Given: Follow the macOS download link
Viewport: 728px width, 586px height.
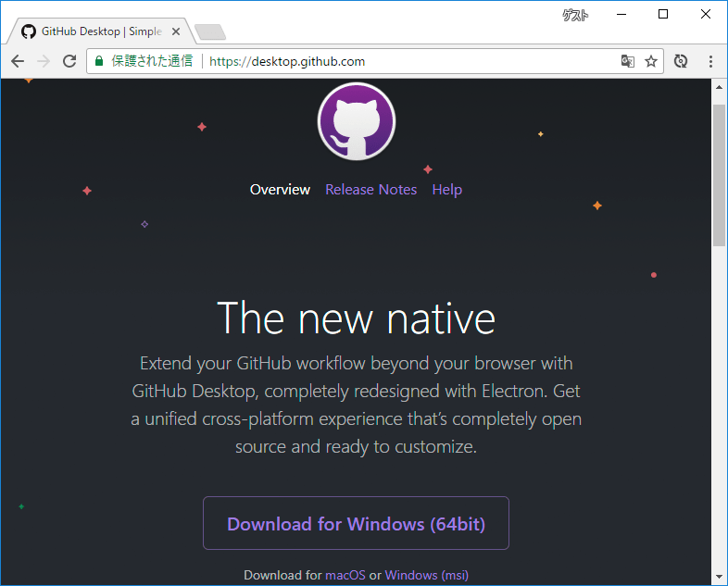Looking at the screenshot, I should tap(345, 575).
